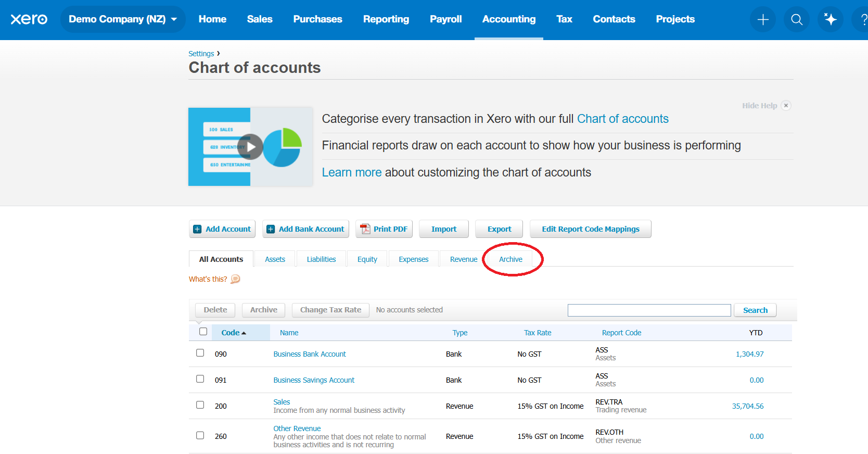Viewport: 868px width, 454px height.
Task: Open the quick add plus icon
Action: 762,20
